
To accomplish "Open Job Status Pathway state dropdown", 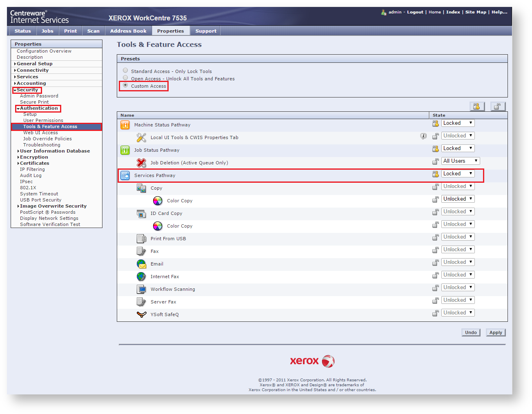I will pyautogui.click(x=458, y=148).
